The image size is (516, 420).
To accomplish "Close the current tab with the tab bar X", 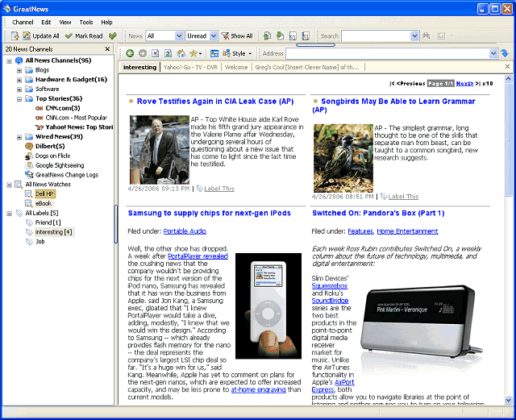I will (507, 66).
